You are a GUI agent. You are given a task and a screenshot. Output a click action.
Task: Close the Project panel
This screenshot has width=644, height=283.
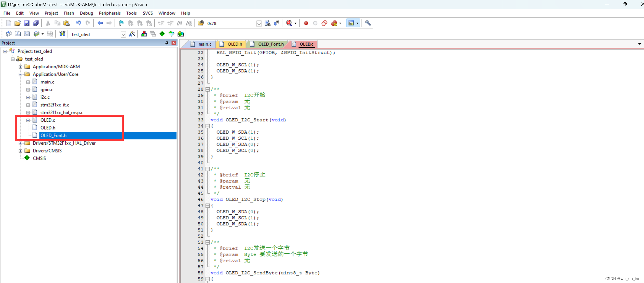coord(174,43)
